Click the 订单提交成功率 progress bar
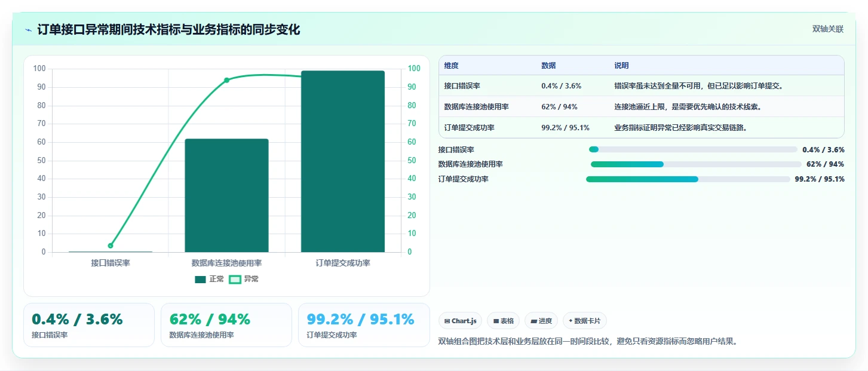 [x=688, y=179]
